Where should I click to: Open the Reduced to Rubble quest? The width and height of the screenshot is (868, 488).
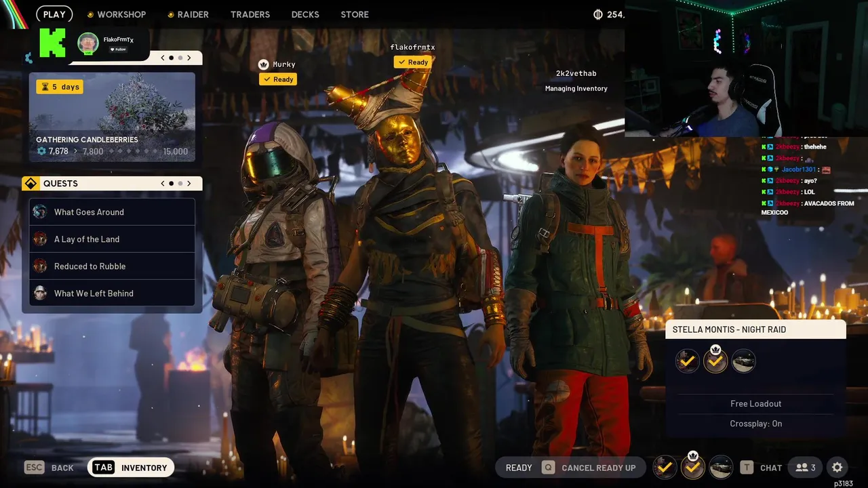112,266
